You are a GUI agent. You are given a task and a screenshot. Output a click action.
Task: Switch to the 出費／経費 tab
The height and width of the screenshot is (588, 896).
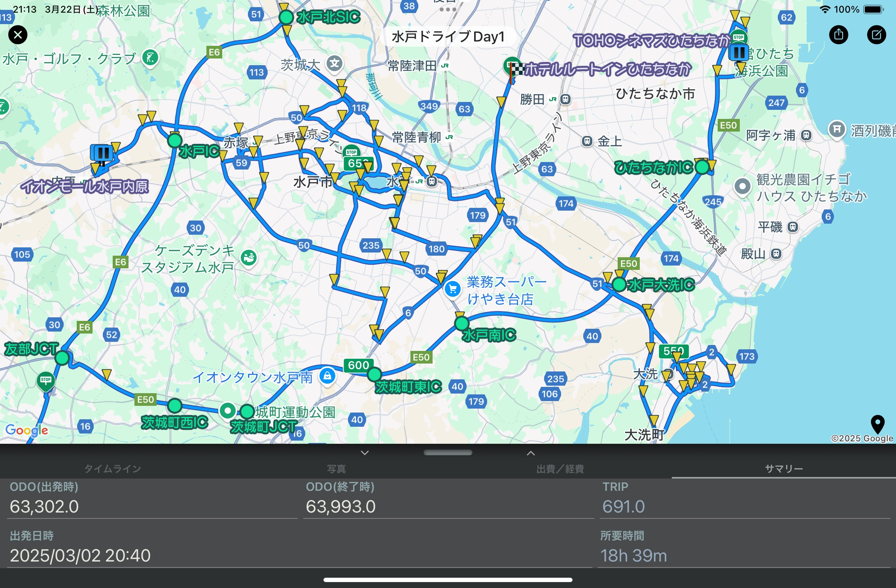pyautogui.click(x=560, y=469)
